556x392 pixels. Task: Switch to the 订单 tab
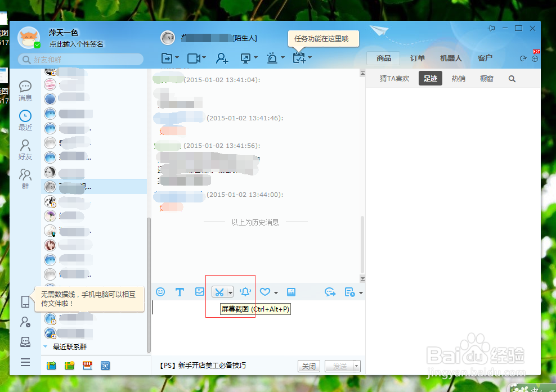[418, 58]
